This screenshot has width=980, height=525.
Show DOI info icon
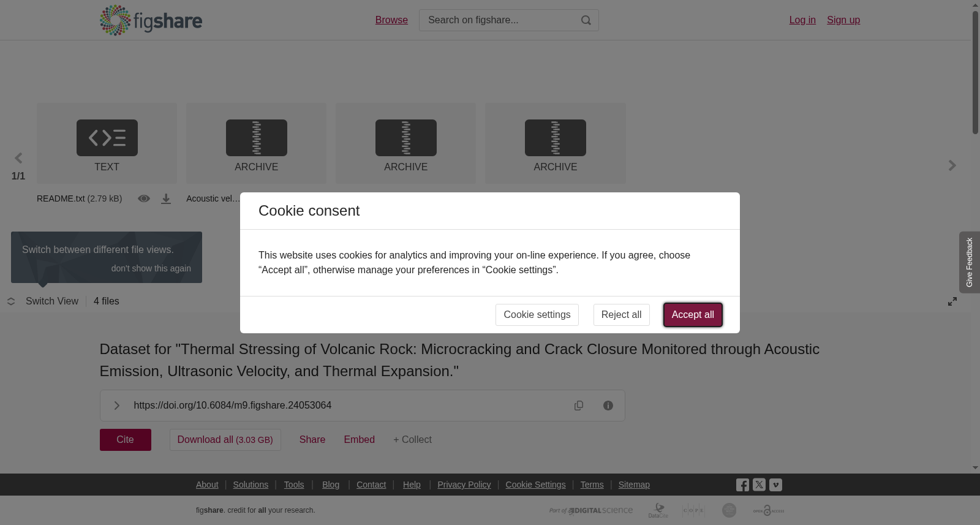click(x=608, y=406)
